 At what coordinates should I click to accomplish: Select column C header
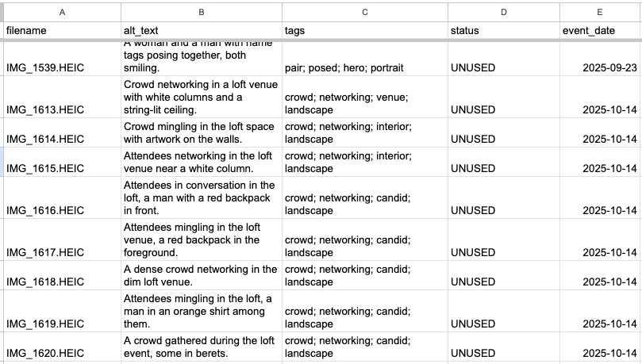[x=365, y=12]
